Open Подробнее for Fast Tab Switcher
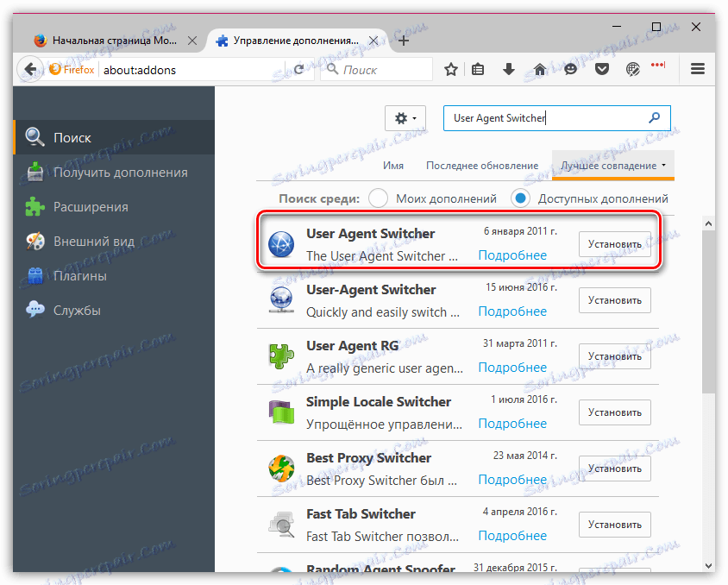This screenshot has height=585, width=728. click(x=512, y=536)
